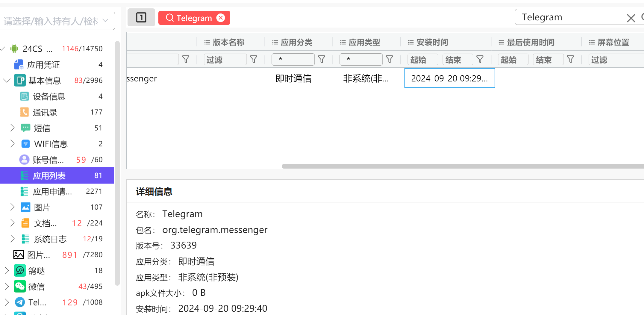Screen dimensions: 644x315
Task: Click the filter funnel for 版本名称 column
Action: coord(254,60)
